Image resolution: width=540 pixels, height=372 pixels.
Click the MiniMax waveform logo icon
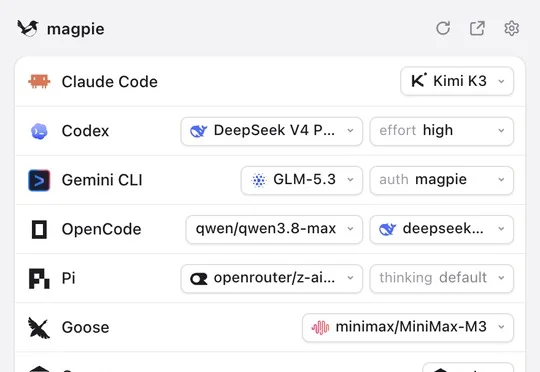coord(320,327)
